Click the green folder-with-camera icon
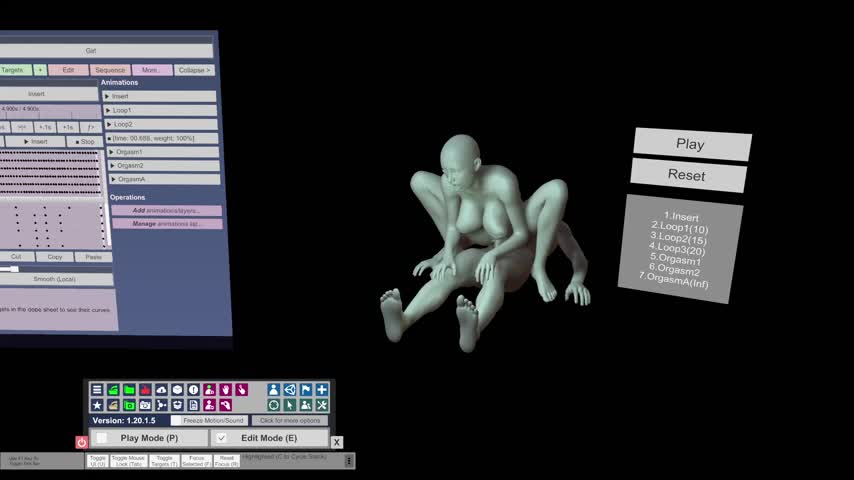 pyautogui.click(x=129, y=405)
